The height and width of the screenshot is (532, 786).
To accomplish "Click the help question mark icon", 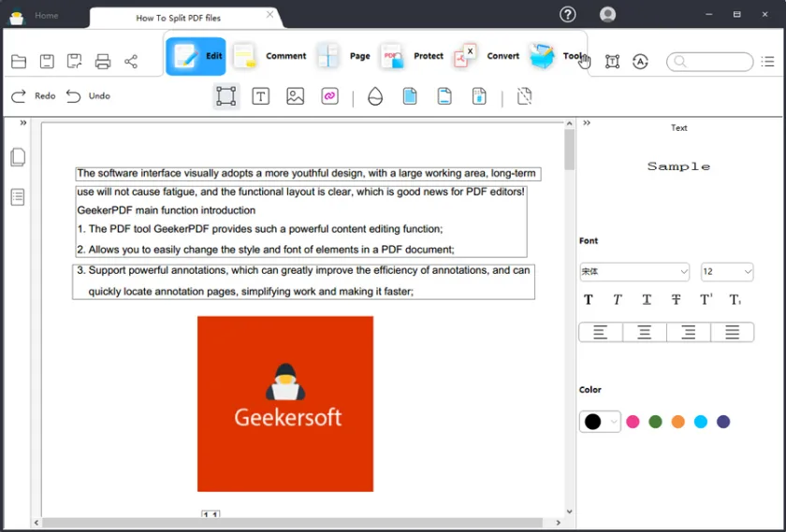I will click(x=568, y=14).
